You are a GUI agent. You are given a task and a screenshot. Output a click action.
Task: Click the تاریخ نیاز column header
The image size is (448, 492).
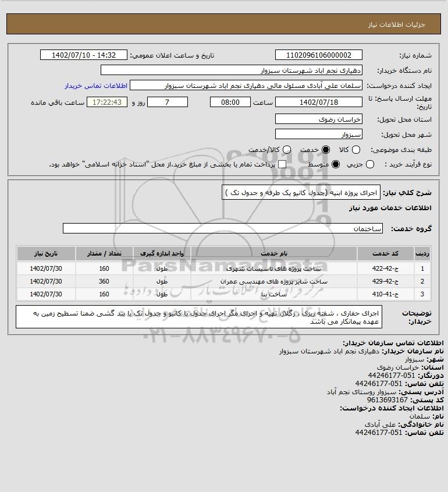[46, 253]
